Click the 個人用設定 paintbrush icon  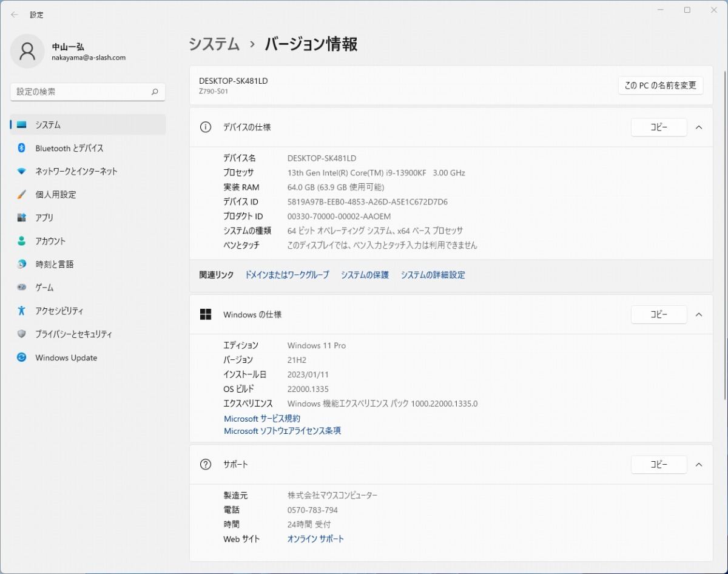(x=22, y=195)
